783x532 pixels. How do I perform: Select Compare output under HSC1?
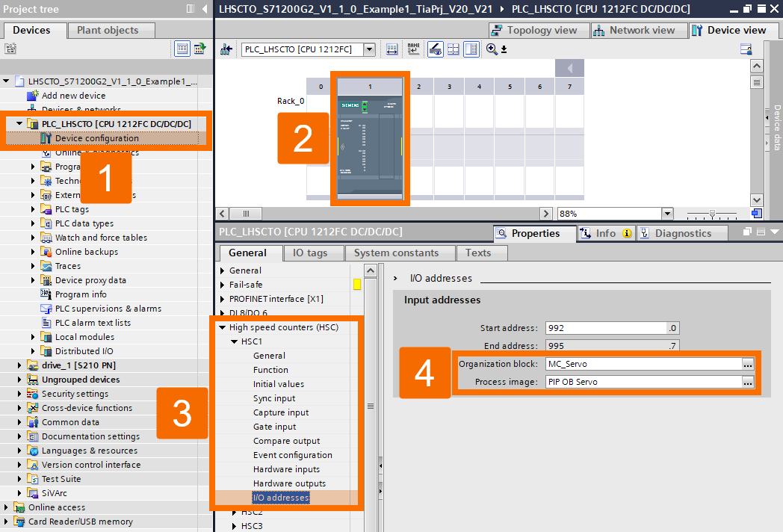point(287,441)
